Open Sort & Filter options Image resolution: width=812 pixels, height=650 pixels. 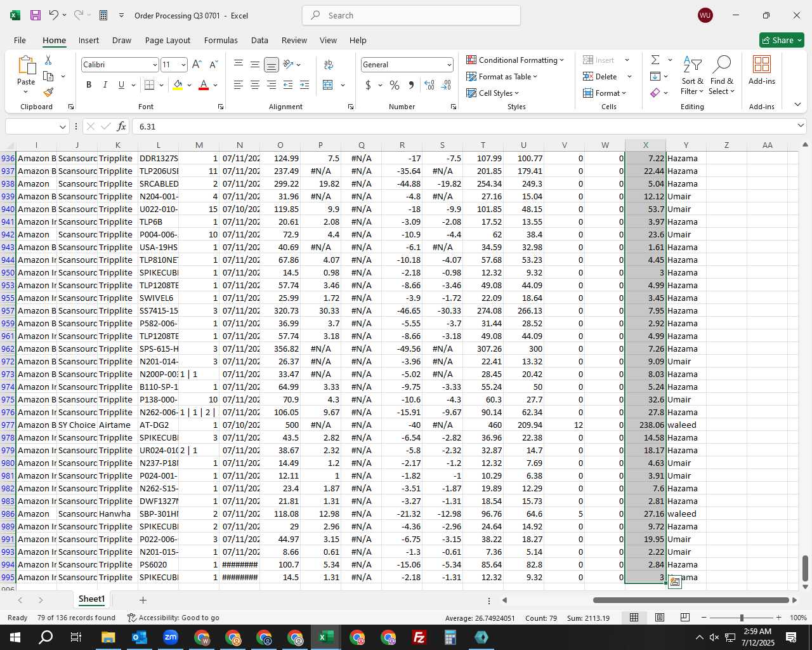[692, 76]
